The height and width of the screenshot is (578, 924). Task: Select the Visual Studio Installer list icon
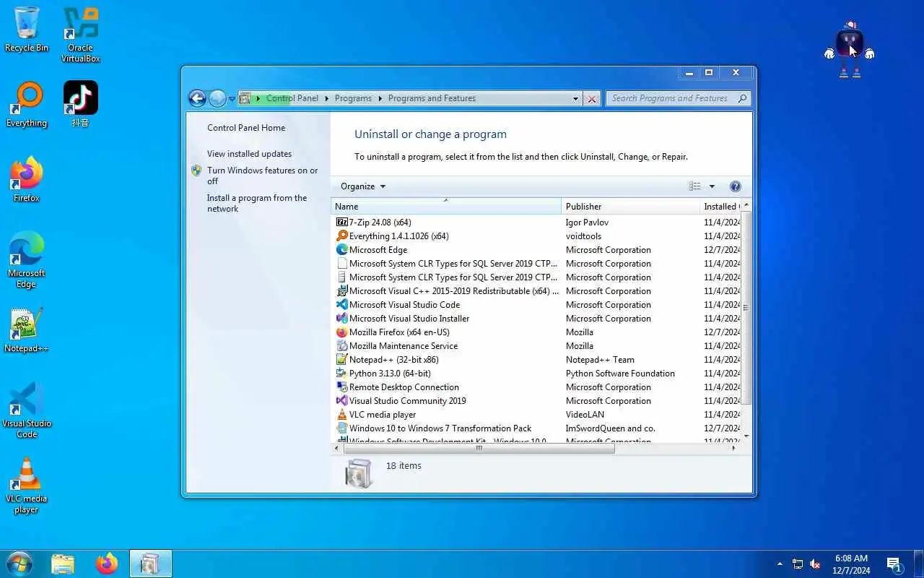click(342, 319)
